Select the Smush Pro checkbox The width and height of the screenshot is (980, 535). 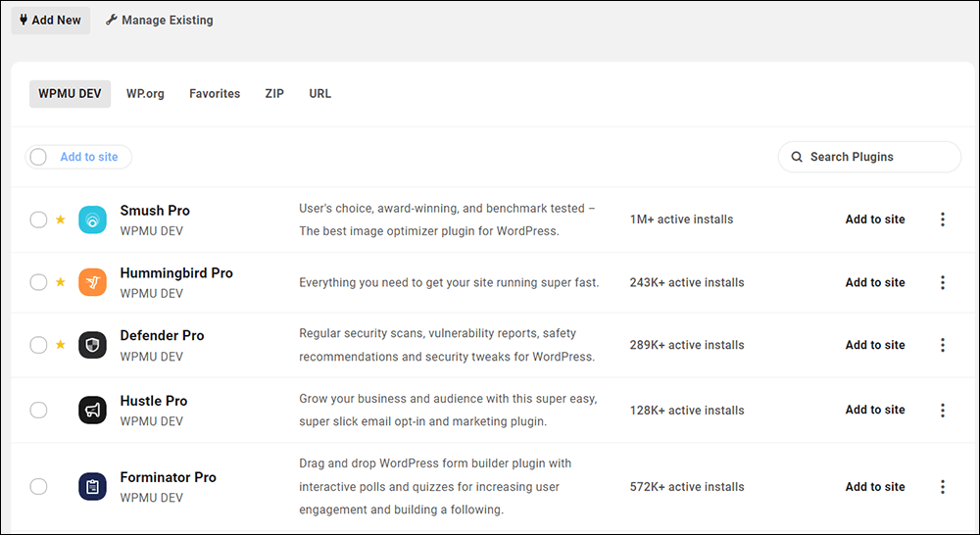tap(39, 219)
